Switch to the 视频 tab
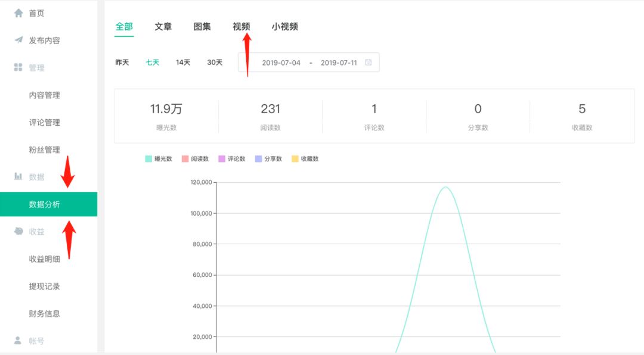This screenshot has width=644, height=355. point(241,27)
